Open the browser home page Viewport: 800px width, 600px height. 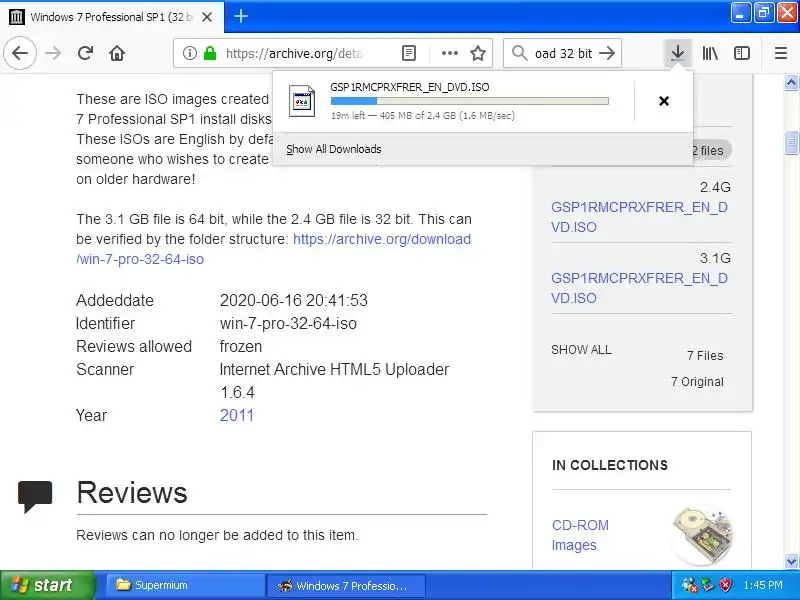tap(117, 53)
